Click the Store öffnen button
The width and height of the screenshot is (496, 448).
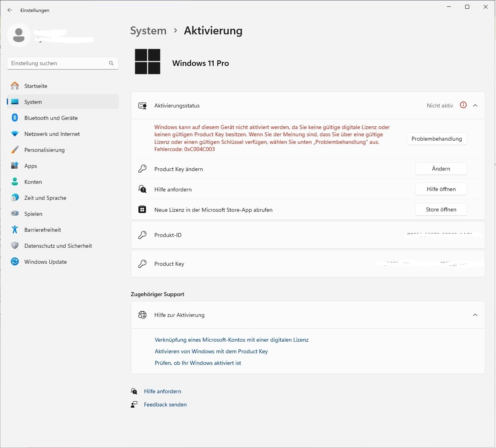441,209
